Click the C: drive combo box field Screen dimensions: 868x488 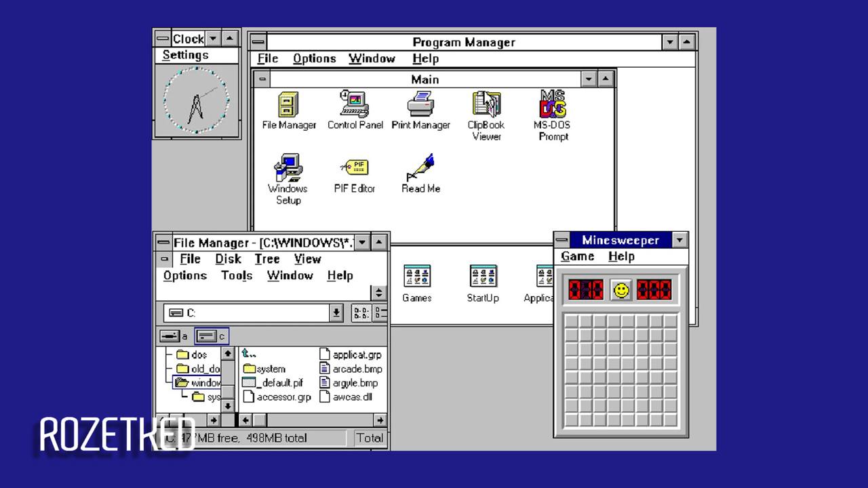pyautogui.click(x=247, y=313)
